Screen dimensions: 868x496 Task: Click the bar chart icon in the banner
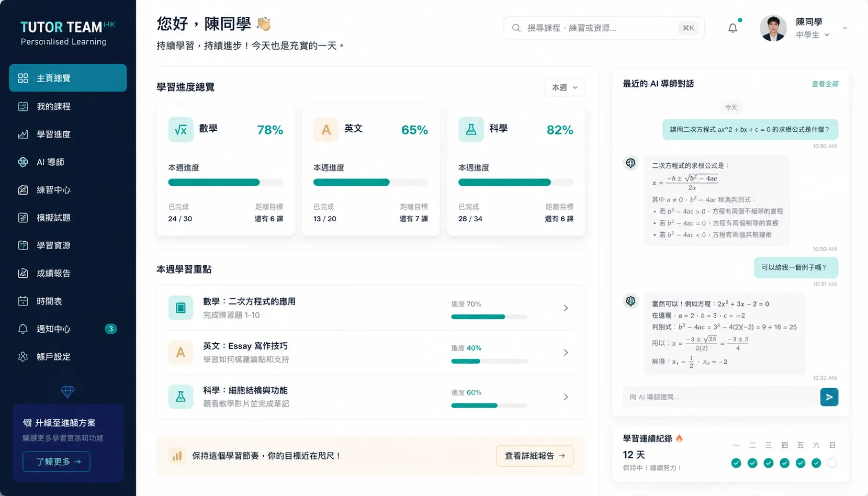(x=177, y=456)
